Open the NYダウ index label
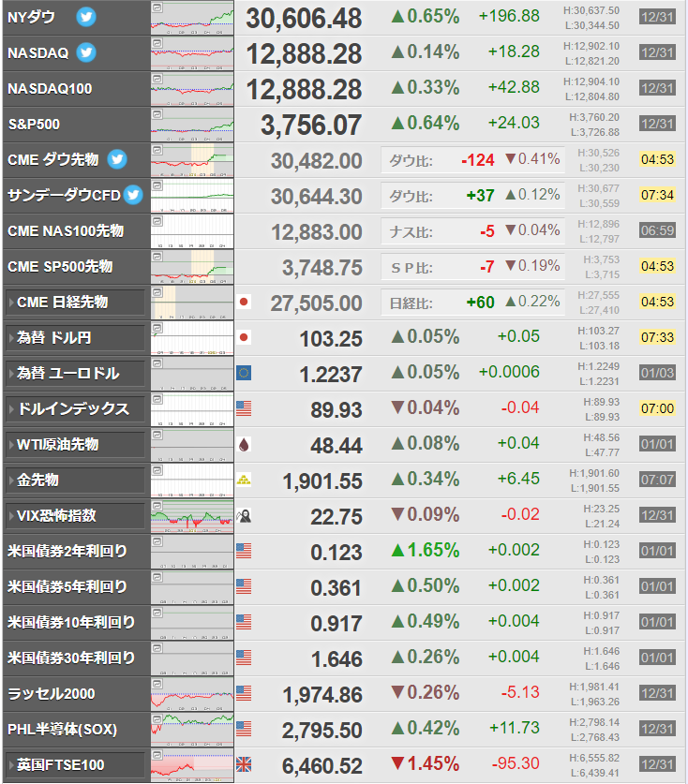The image size is (688, 784). click(x=32, y=18)
